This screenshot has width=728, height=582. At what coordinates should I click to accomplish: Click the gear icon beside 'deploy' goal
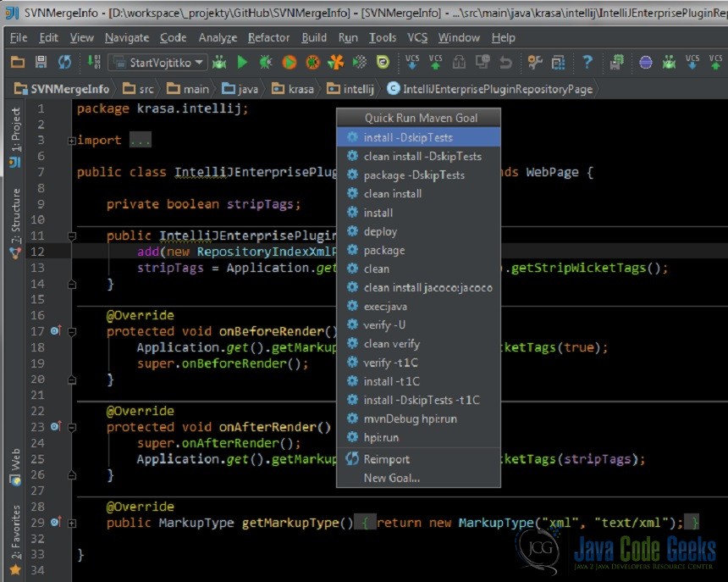click(352, 230)
